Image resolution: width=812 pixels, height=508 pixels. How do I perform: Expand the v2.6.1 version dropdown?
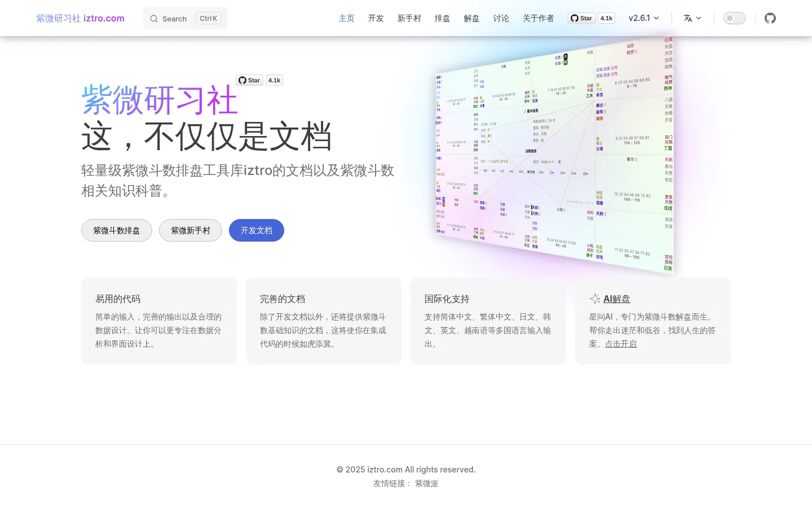pos(644,18)
